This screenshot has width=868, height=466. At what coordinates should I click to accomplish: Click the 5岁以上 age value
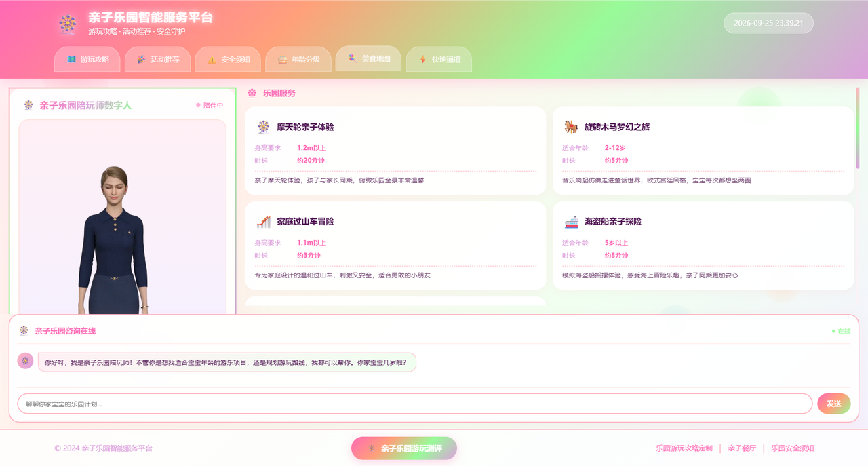coord(616,242)
